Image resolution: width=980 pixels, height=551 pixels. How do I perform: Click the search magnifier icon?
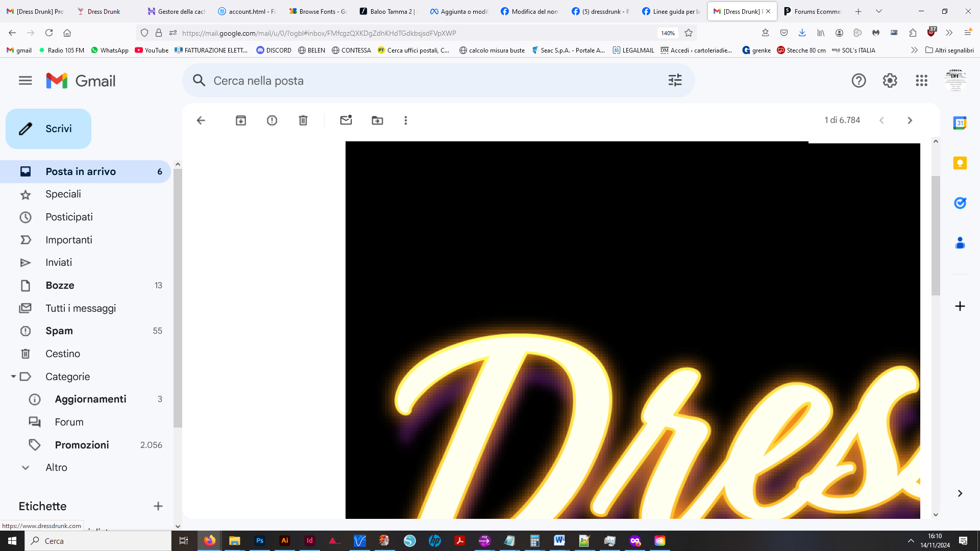point(199,81)
